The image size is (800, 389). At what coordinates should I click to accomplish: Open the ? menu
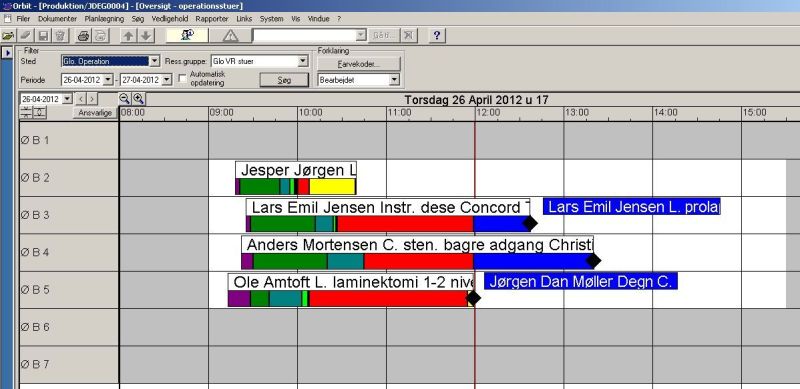[339, 19]
